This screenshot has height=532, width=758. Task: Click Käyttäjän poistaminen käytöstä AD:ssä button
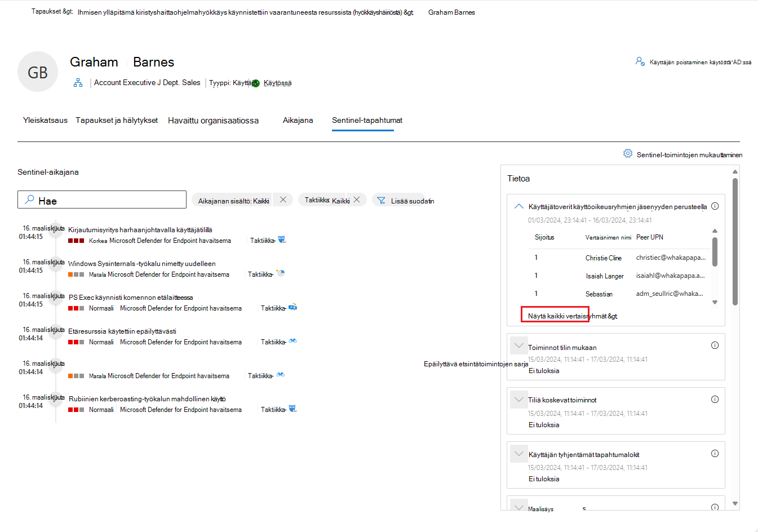point(693,62)
